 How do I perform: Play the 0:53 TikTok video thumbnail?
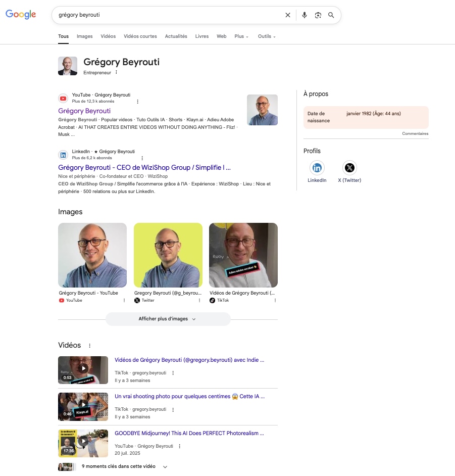(x=83, y=370)
